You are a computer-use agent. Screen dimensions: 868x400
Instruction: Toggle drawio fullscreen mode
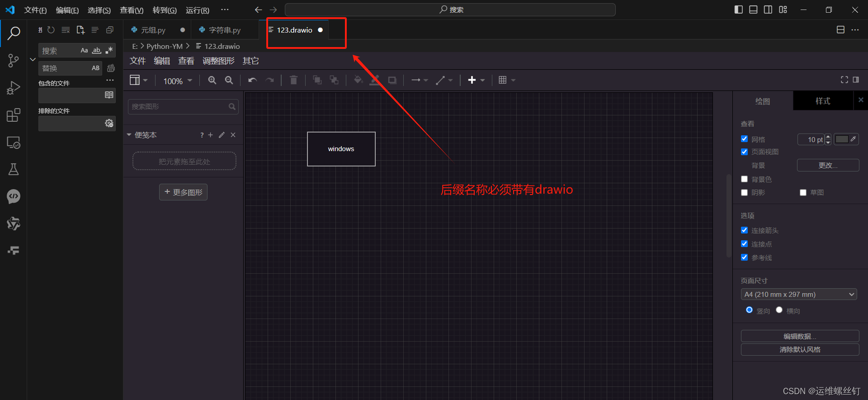pyautogui.click(x=844, y=80)
